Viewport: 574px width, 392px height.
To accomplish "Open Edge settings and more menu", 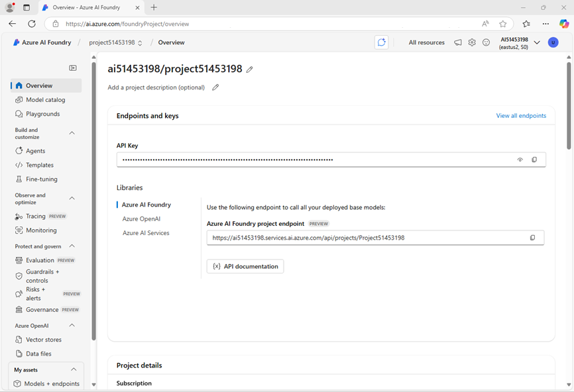I will pyautogui.click(x=545, y=24).
